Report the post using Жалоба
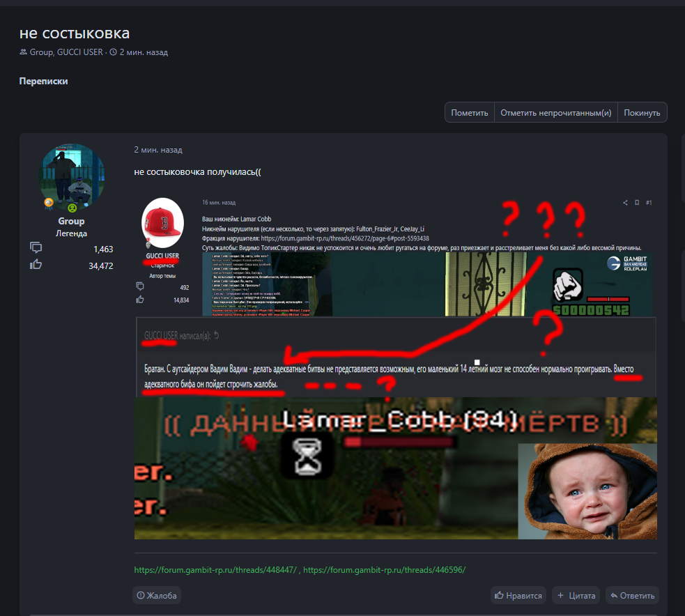This screenshot has height=616, width=685. click(x=157, y=595)
